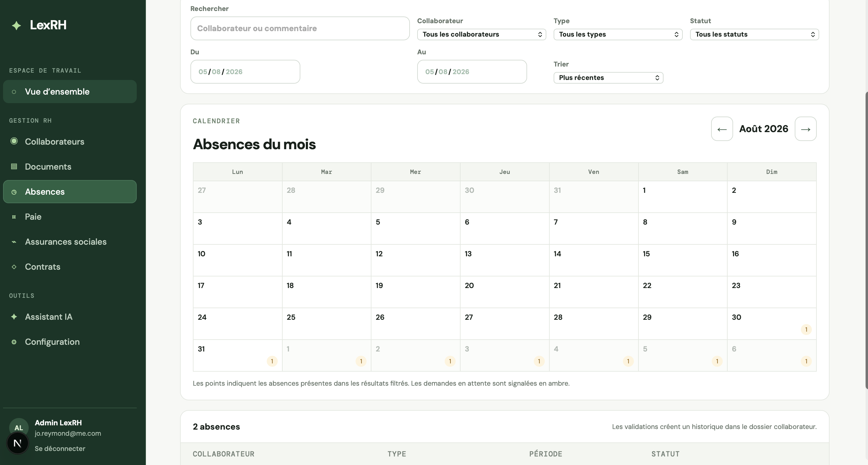Open Configuration page
Viewport: 868px width, 465px height.
click(x=70, y=342)
